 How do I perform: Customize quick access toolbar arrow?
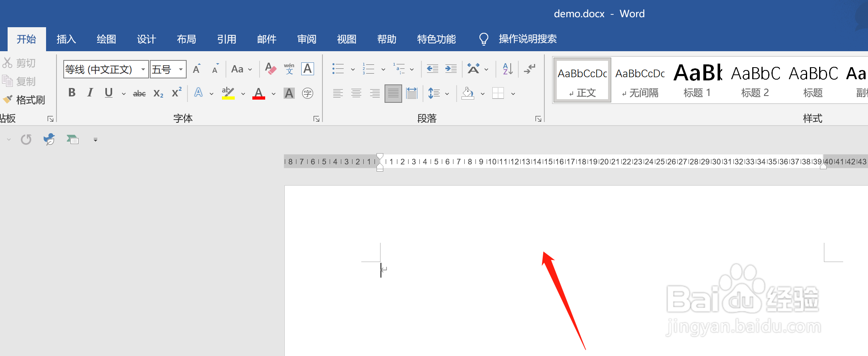click(x=95, y=140)
